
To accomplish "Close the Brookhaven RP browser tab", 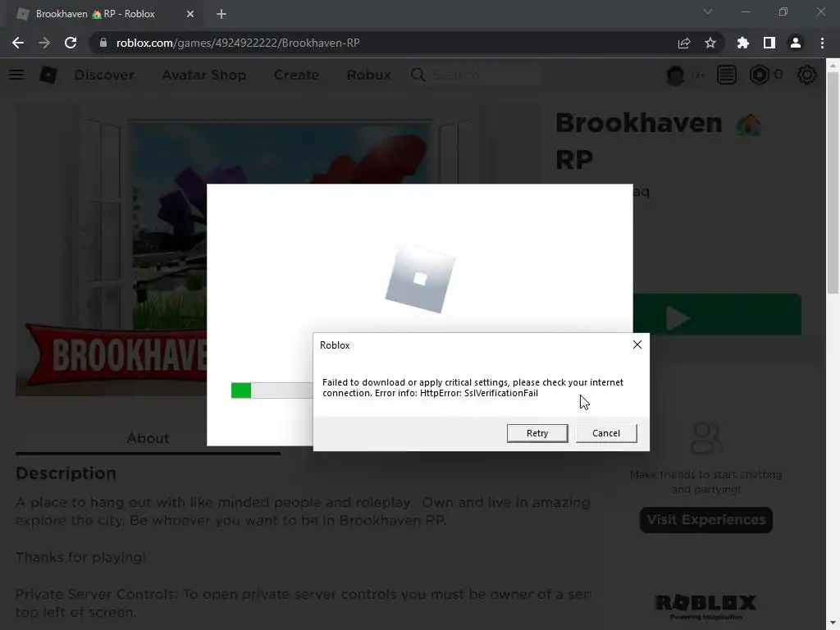I will point(189,14).
